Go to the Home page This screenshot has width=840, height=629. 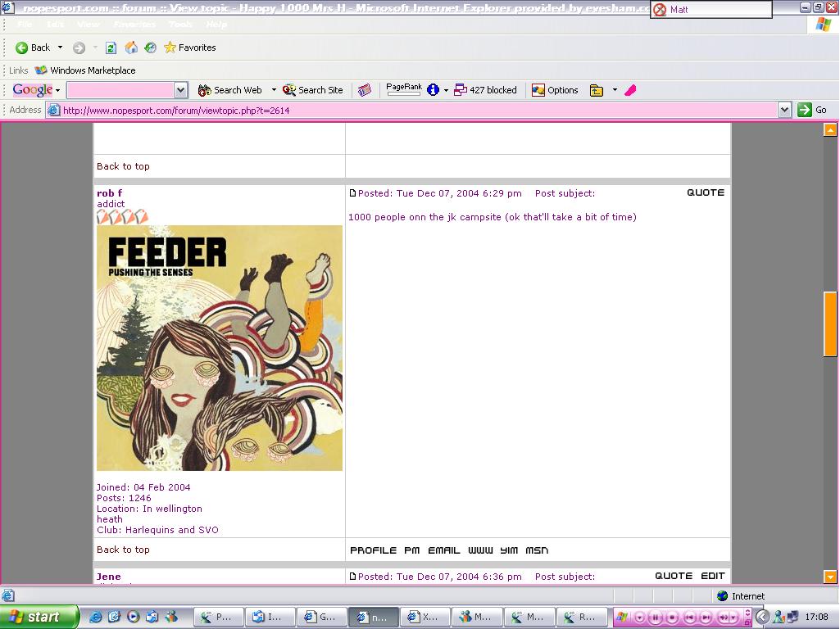pyautogui.click(x=131, y=48)
